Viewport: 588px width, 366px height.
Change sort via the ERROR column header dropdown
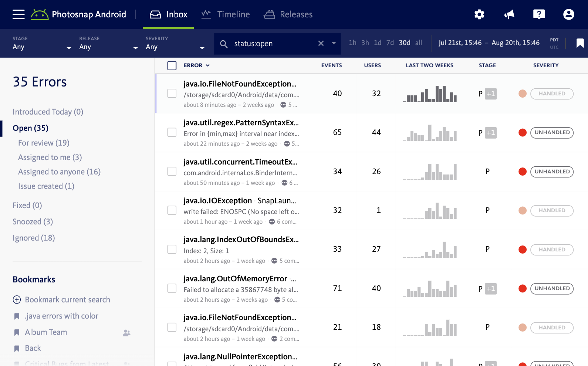click(x=197, y=65)
